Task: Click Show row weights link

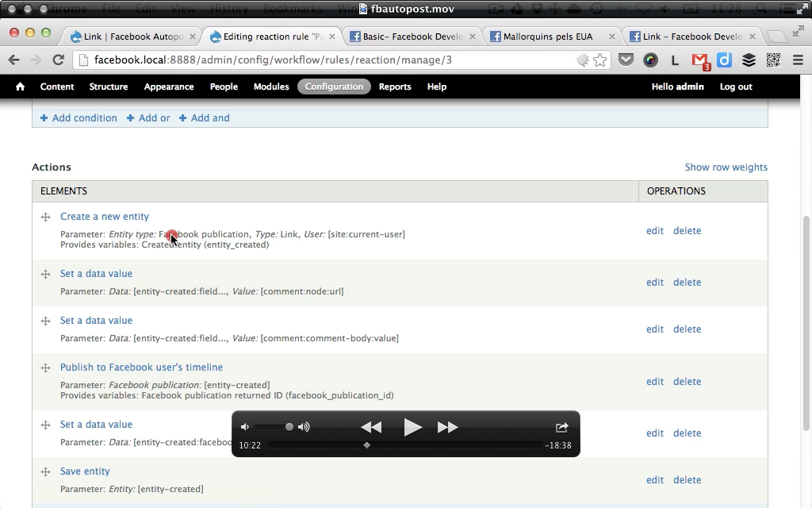Action: [726, 167]
